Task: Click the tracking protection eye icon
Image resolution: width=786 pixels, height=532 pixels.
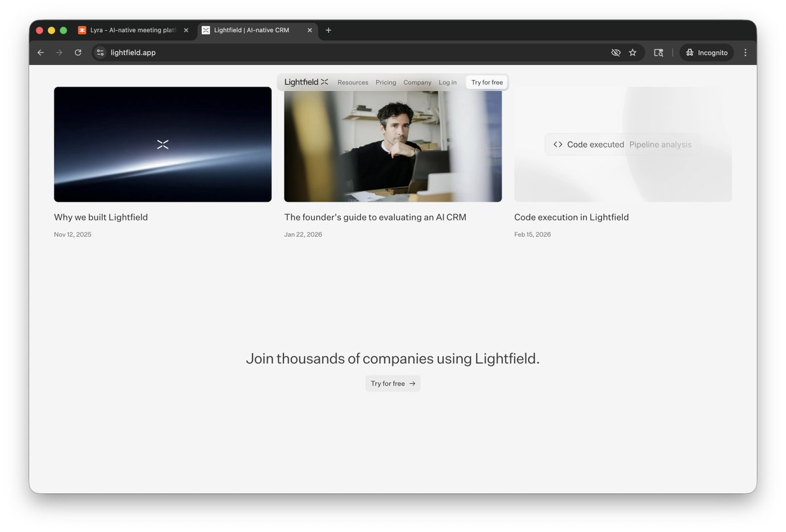Action: [x=616, y=52]
